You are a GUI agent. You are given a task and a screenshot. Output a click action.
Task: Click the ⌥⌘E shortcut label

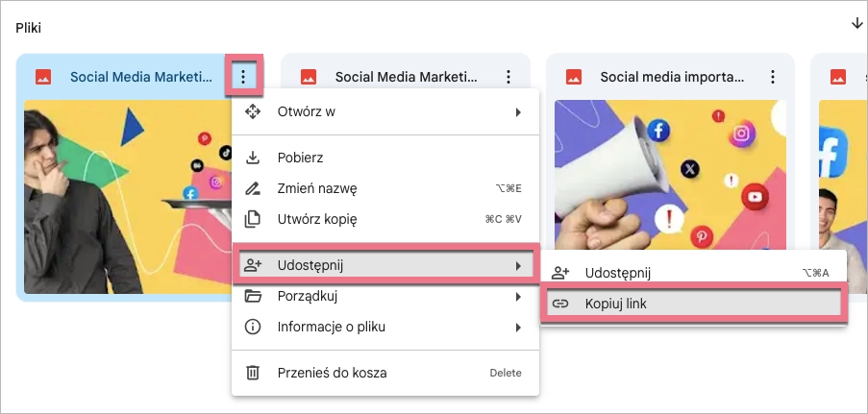coord(508,188)
